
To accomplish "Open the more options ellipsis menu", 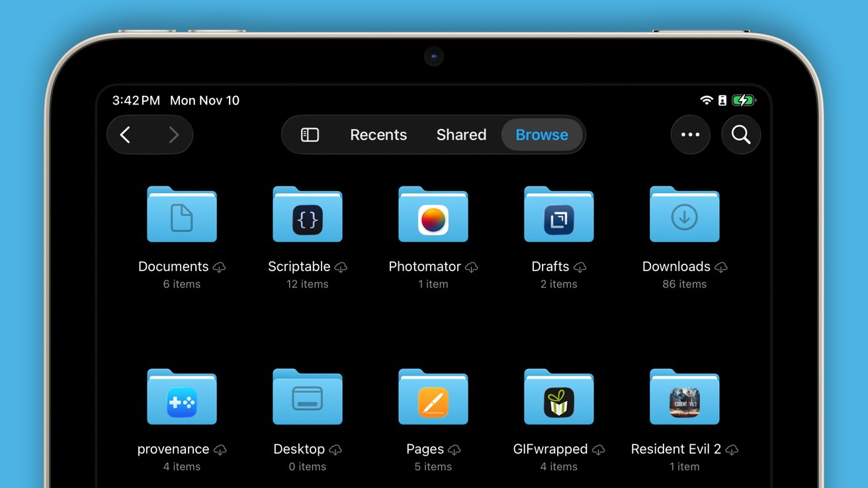I will 691,134.
